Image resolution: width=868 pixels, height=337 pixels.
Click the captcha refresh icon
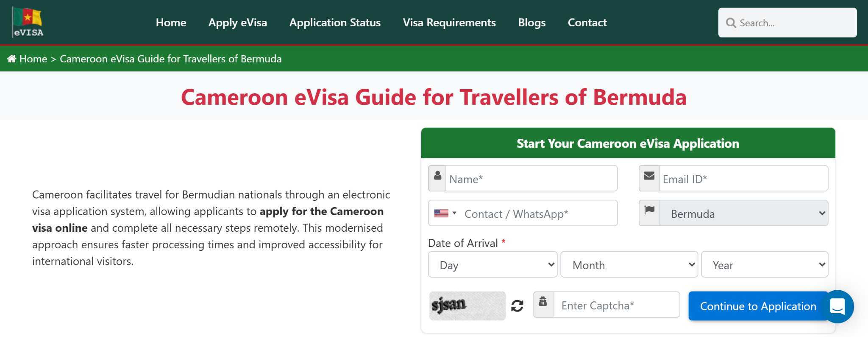tap(517, 306)
